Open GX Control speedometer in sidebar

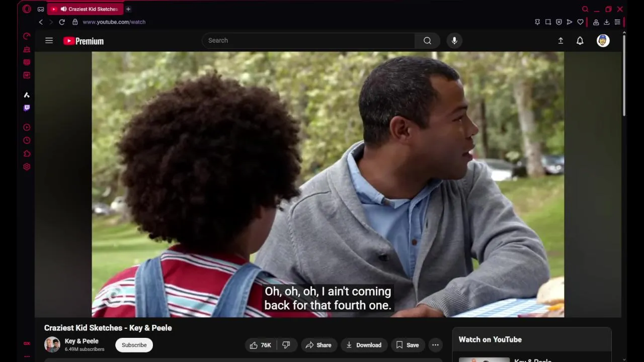(x=27, y=36)
